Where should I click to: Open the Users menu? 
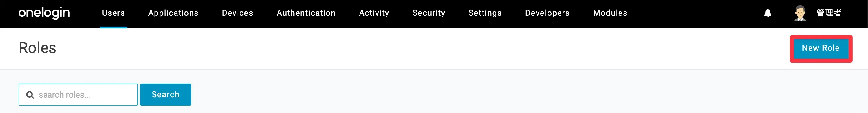(113, 13)
